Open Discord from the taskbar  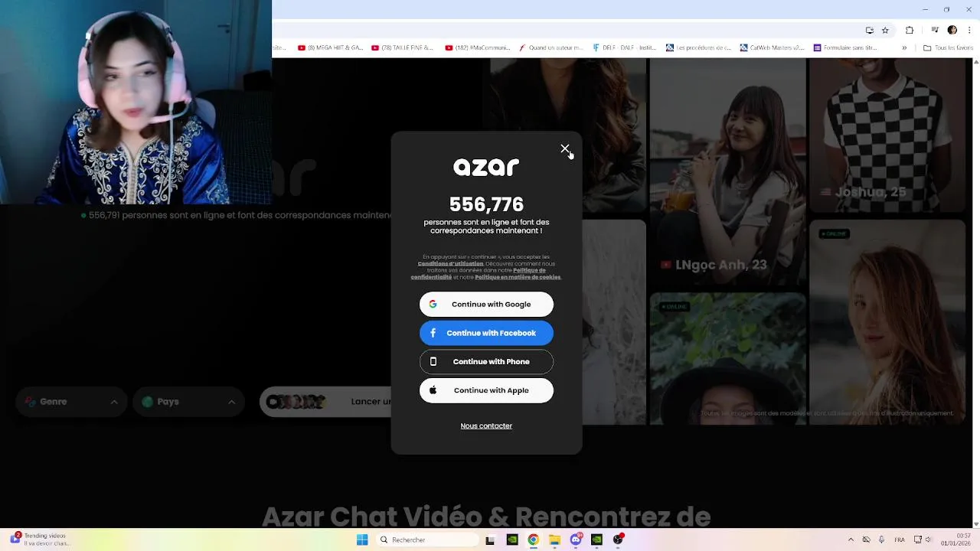[x=576, y=540]
